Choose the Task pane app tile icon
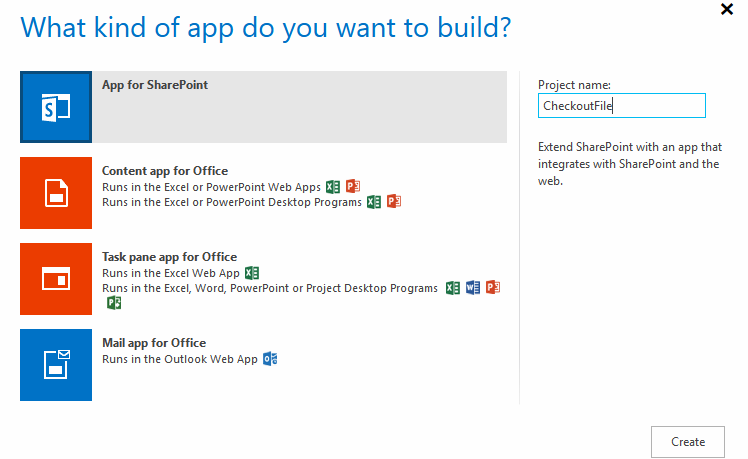Image resolution: width=748 pixels, height=459 pixels. 56,279
